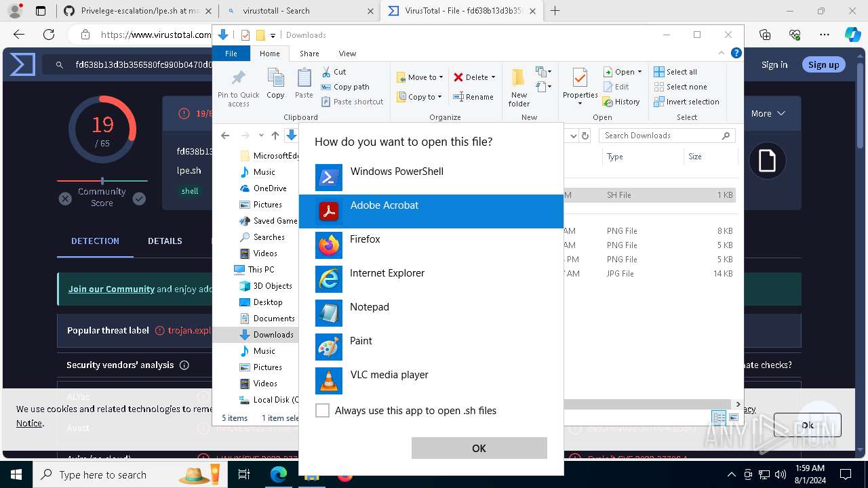The width and height of the screenshot is (868, 488).
Task: Vote positive with community score check icon
Action: (139, 199)
